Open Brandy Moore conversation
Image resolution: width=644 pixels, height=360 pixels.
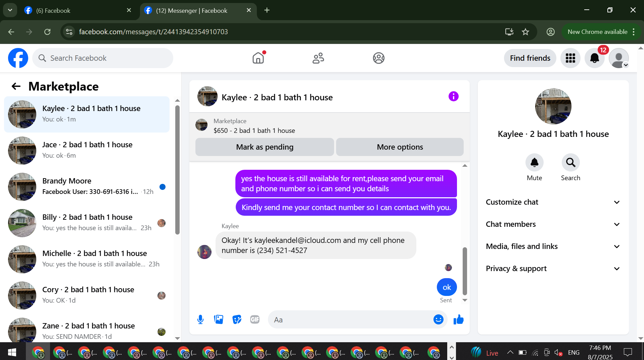pos(87,187)
